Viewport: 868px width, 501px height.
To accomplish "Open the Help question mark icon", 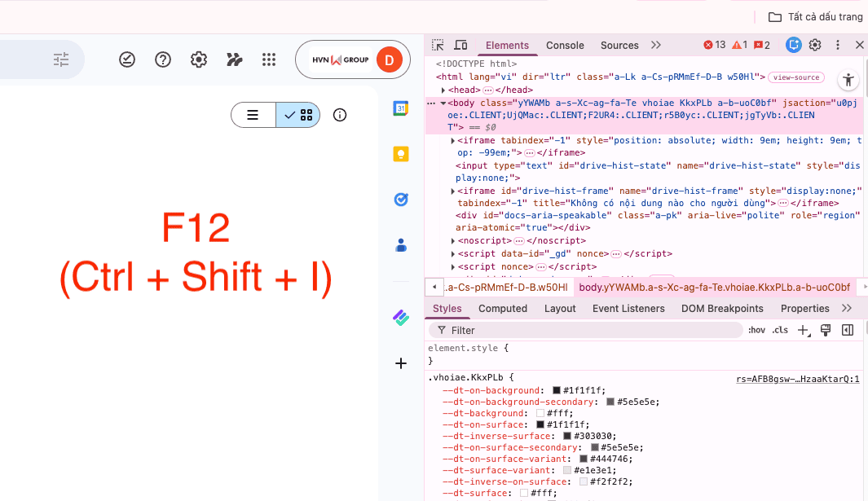I will tap(163, 59).
